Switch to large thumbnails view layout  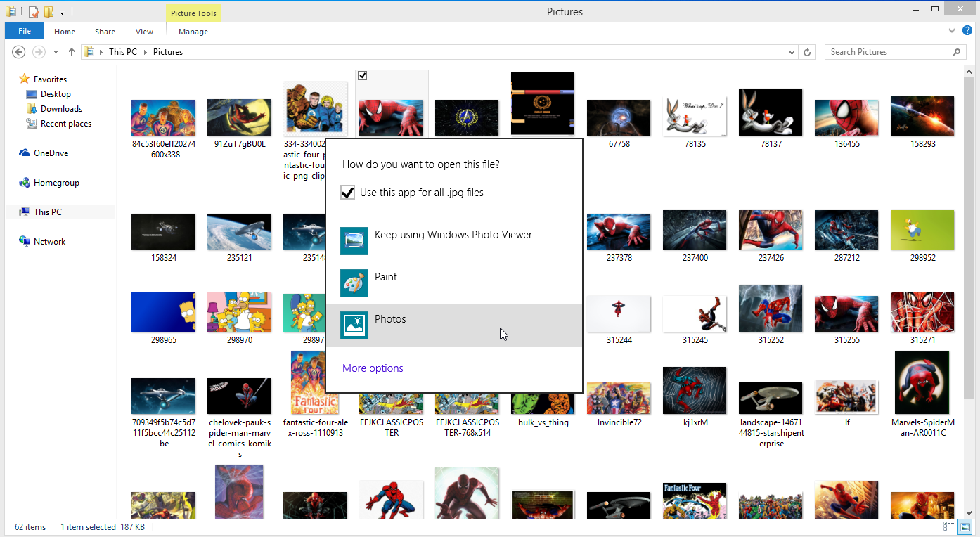click(964, 526)
